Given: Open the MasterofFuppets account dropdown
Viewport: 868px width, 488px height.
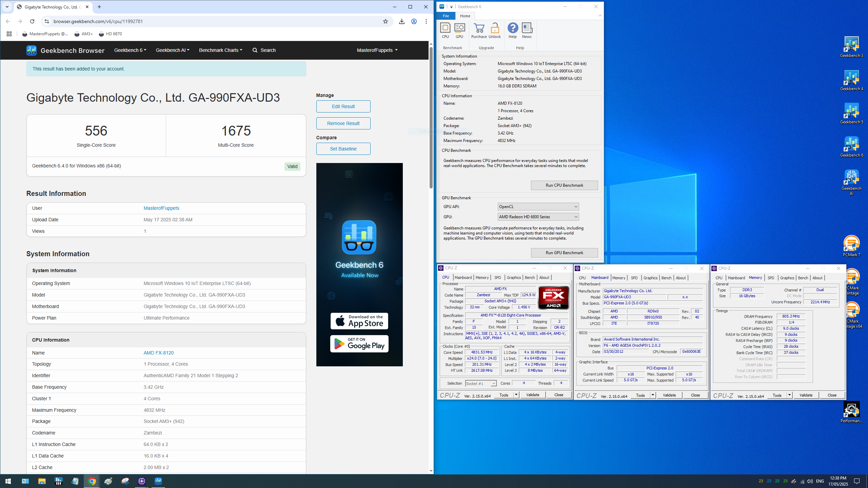Looking at the screenshot, I should point(377,50).
